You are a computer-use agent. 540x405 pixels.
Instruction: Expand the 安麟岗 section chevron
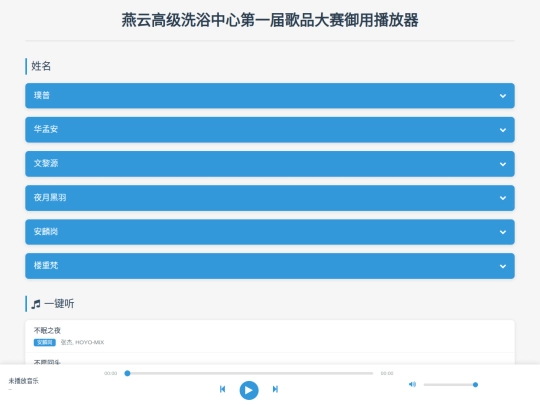pyautogui.click(x=503, y=232)
